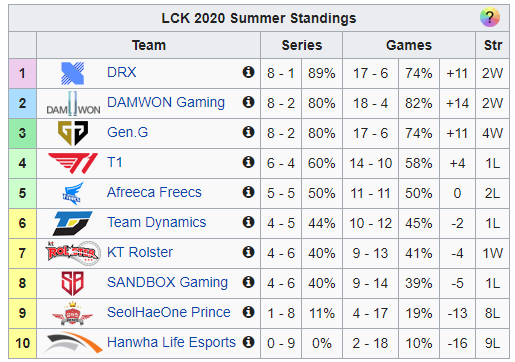Follow the Afreeca Freecs link
Screen dimensions: 515x362
154,192
